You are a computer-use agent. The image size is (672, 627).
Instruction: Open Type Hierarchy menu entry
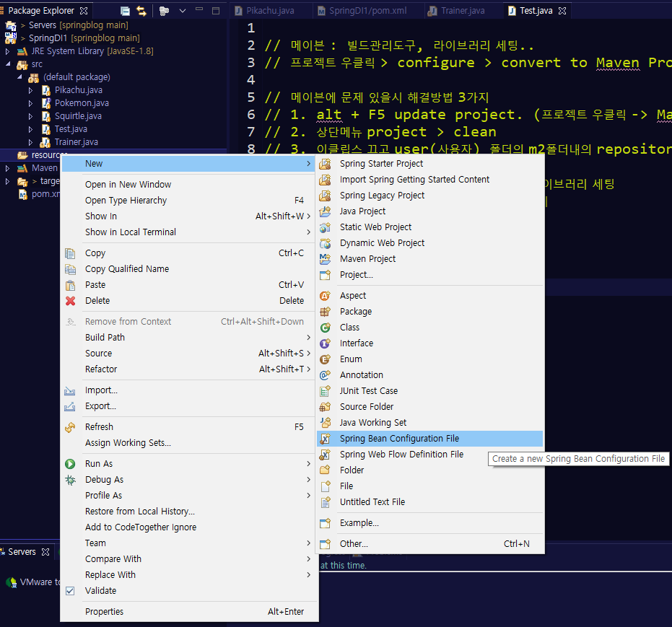[126, 201]
